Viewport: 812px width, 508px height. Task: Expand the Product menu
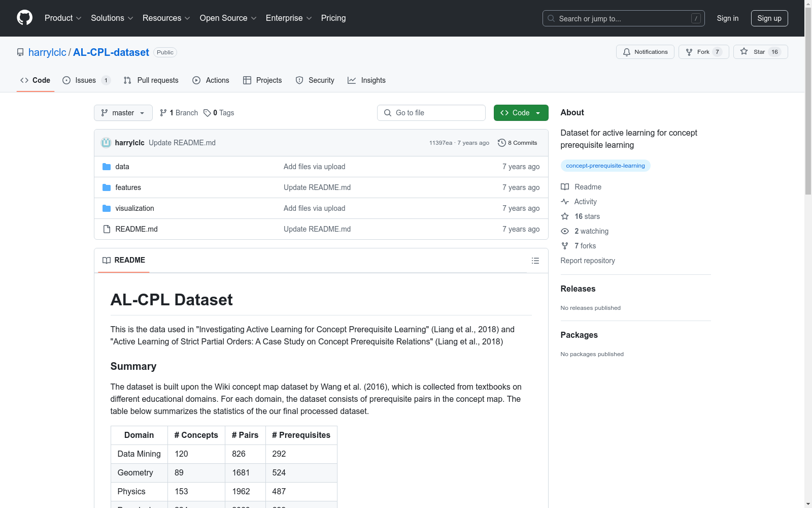click(63, 18)
